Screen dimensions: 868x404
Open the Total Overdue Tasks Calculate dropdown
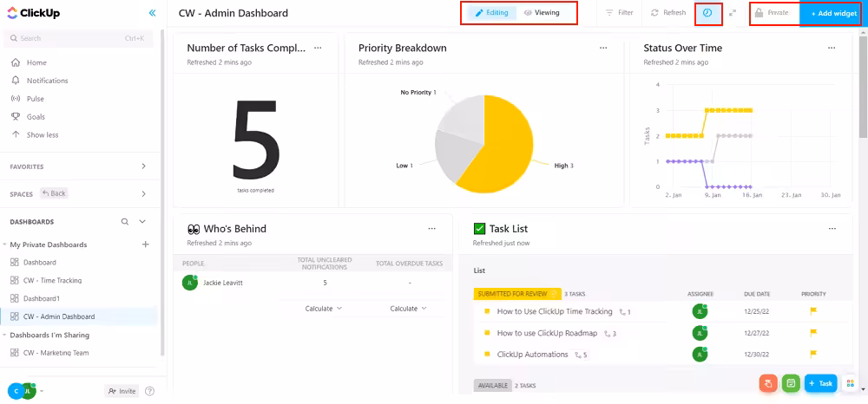pos(409,309)
